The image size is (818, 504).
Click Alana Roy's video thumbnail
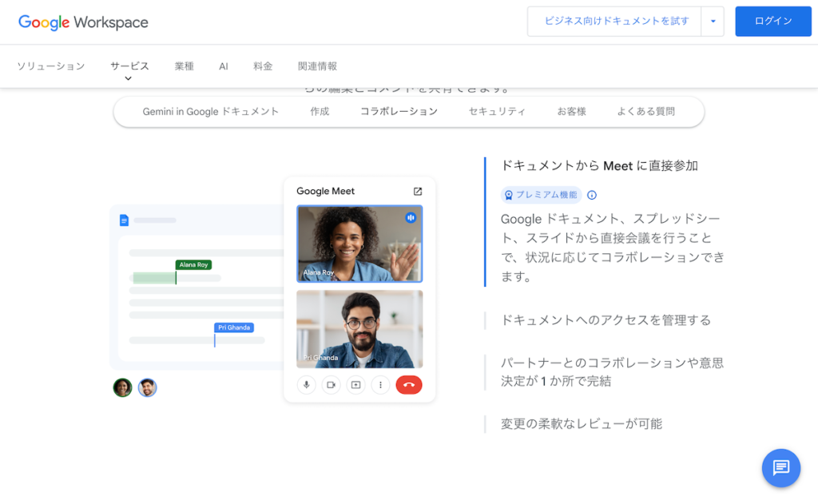pyautogui.click(x=359, y=244)
